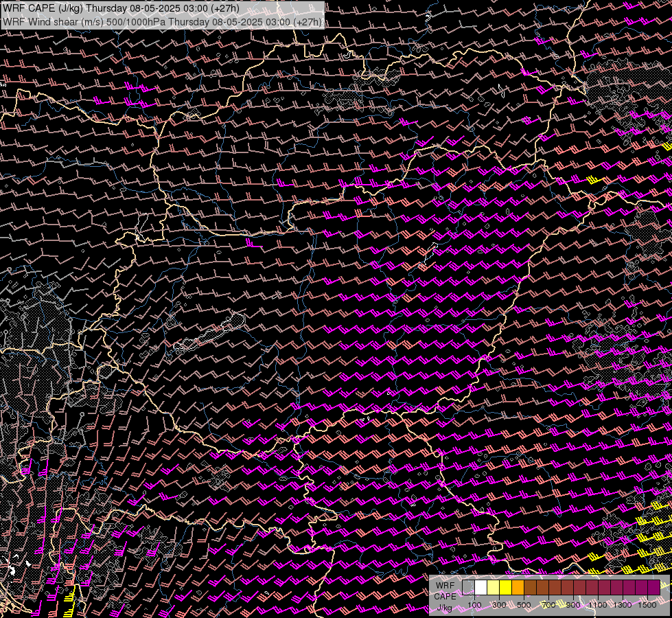This screenshot has width=672, height=618.
Task: Click the 1500 label on the legend
Action: click(647, 605)
